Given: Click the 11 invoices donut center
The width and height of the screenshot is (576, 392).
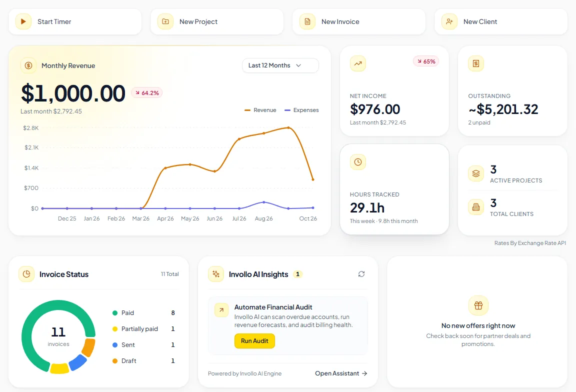Looking at the screenshot, I should (x=58, y=336).
